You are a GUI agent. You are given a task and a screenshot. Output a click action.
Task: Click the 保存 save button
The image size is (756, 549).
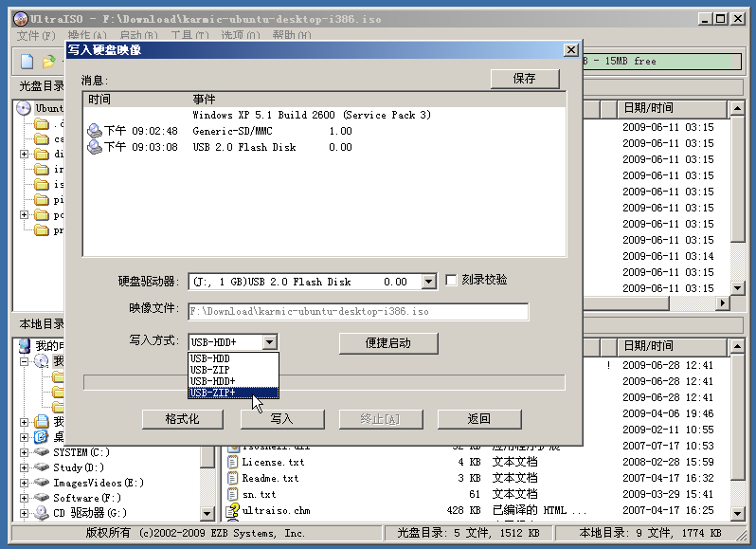(525, 79)
